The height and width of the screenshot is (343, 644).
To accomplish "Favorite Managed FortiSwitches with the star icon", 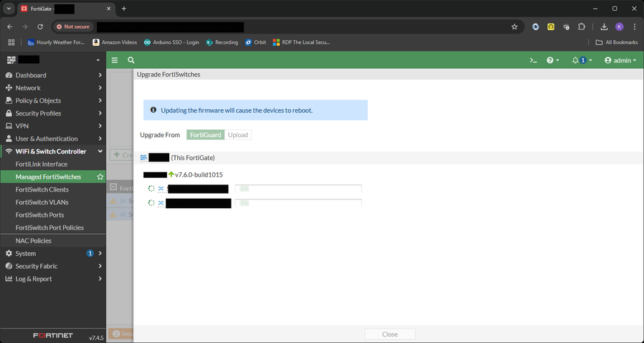I will click(100, 177).
